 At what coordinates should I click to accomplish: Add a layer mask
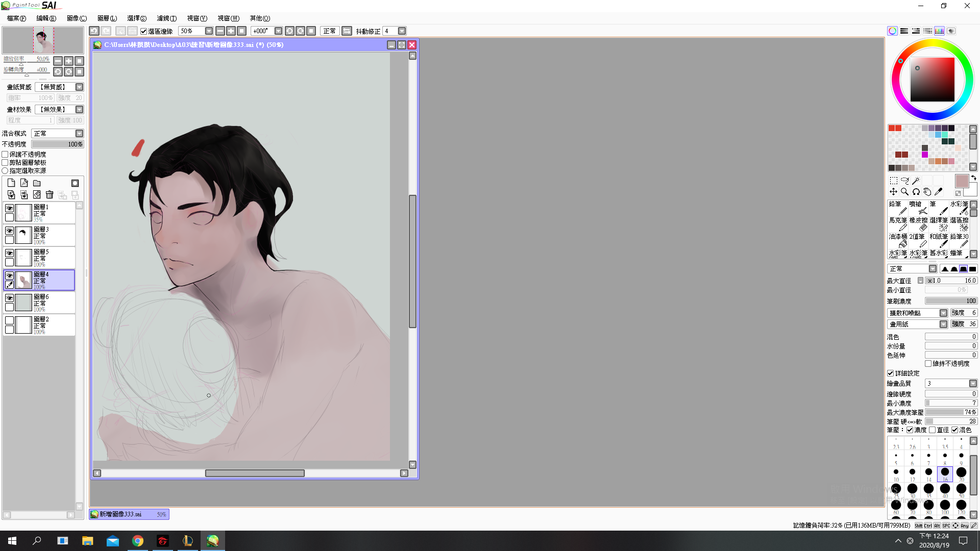point(75,183)
